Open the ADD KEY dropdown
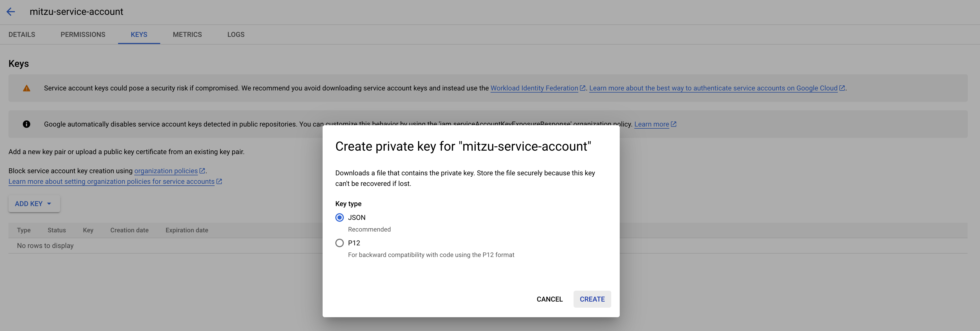 (x=34, y=204)
